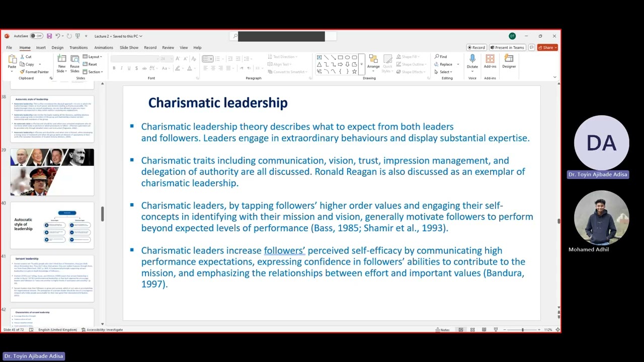Click the Undo arrow icon
Viewport: 644px width, 362px height.
coord(57,36)
